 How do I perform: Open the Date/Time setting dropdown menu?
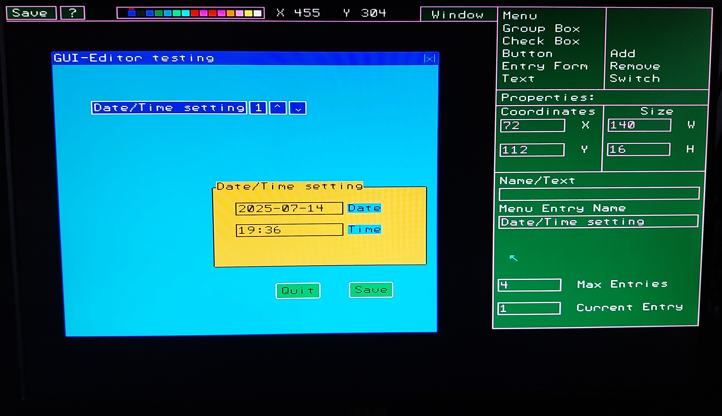[x=168, y=108]
